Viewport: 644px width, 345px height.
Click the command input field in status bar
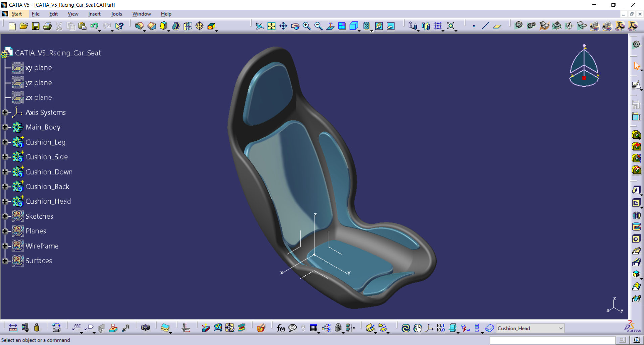[552, 340]
